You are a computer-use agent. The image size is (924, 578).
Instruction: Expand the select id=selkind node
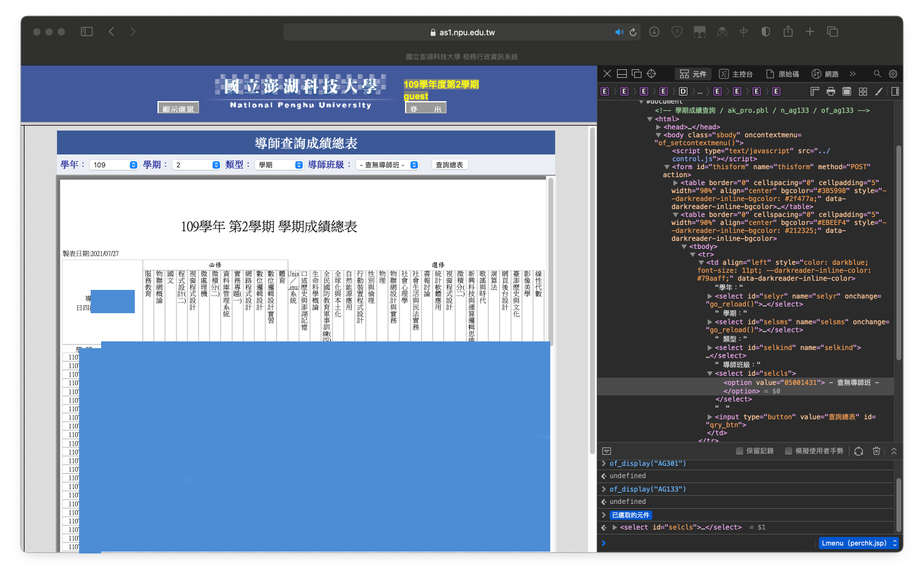[x=710, y=348]
